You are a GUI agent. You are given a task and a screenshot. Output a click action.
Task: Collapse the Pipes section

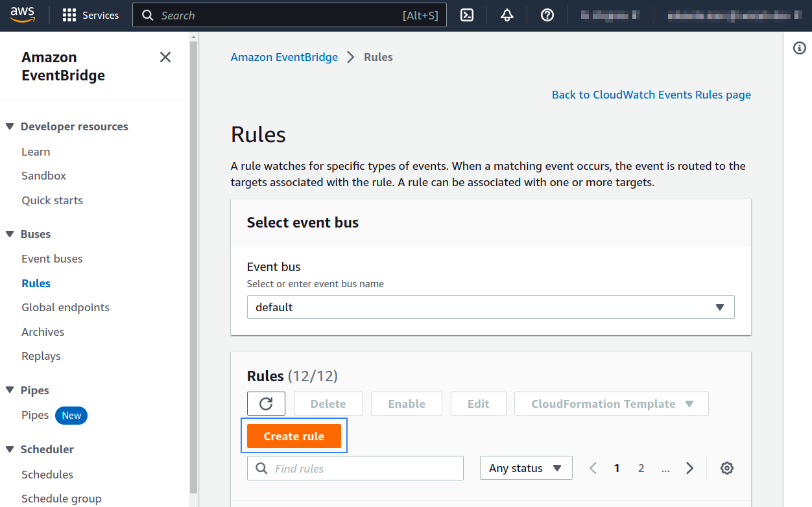(10, 390)
